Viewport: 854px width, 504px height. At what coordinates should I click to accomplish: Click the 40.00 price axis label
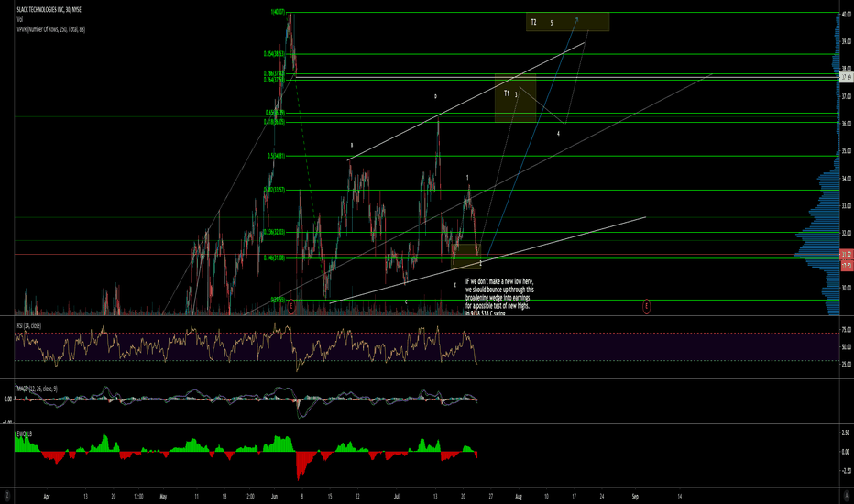click(x=847, y=16)
